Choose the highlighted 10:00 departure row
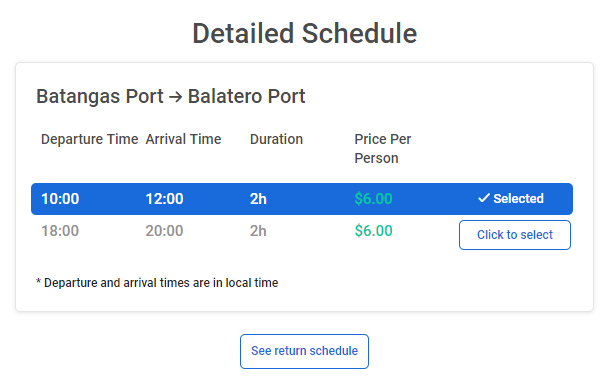Screen dimensions: 607x387 [302, 199]
